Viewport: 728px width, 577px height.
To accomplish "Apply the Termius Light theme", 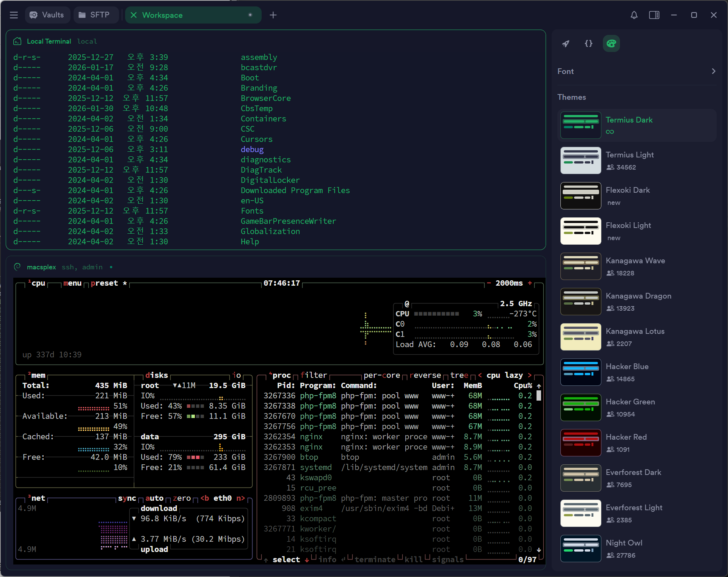I will 629,155.
